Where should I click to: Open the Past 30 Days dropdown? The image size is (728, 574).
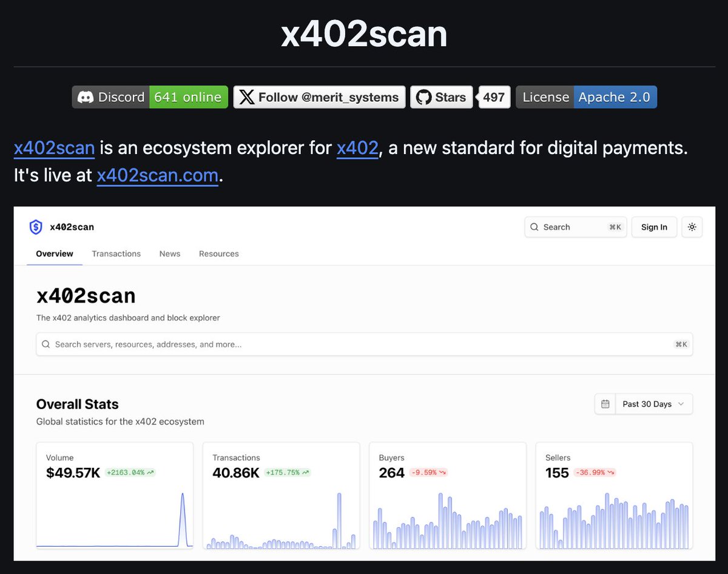tap(653, 404)
